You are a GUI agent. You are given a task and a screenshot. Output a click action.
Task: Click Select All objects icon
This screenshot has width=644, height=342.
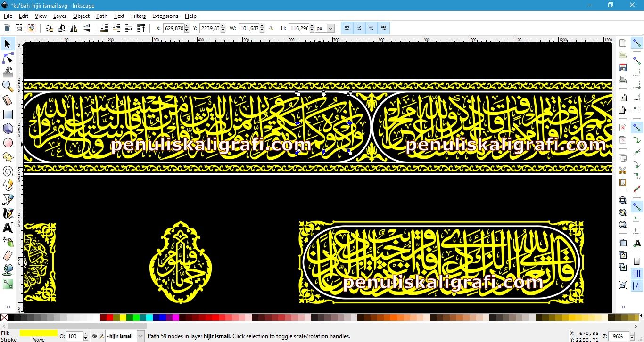[7, 28]
